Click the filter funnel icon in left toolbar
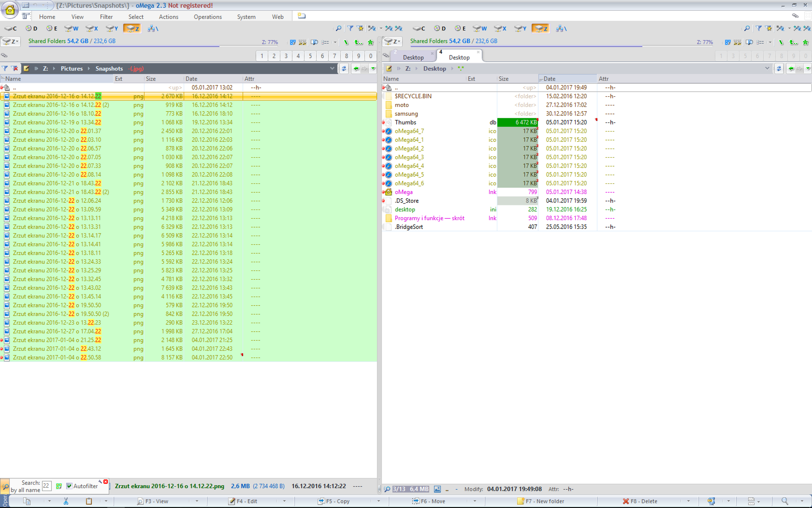This screenshot has width=812, height=508. pos(350,29)
